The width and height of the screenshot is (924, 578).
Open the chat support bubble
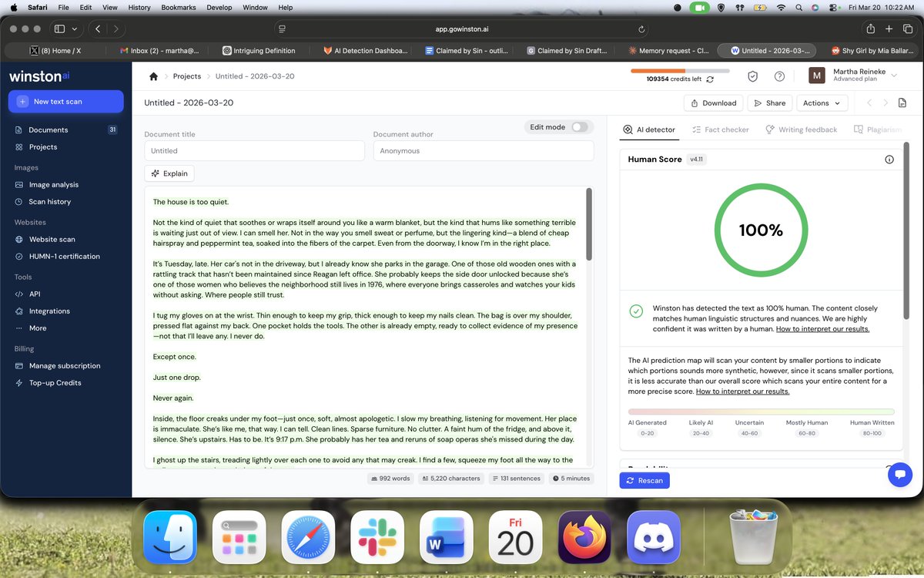tap(899, 475)
